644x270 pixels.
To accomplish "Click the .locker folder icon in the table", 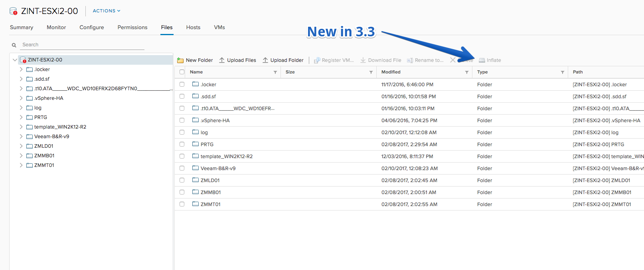I will coord(196,84).
